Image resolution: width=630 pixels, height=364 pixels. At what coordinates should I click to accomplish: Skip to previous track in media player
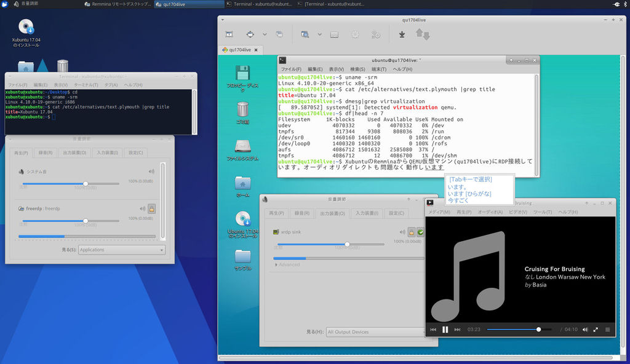pos(433,330)
